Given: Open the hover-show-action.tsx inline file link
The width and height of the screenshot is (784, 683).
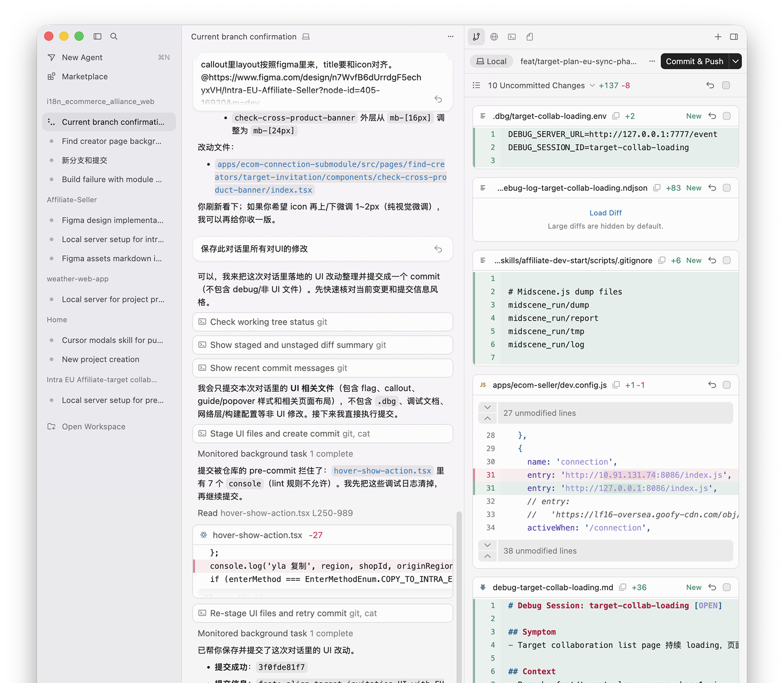Looking at the screenshot, I should point(382,470).
